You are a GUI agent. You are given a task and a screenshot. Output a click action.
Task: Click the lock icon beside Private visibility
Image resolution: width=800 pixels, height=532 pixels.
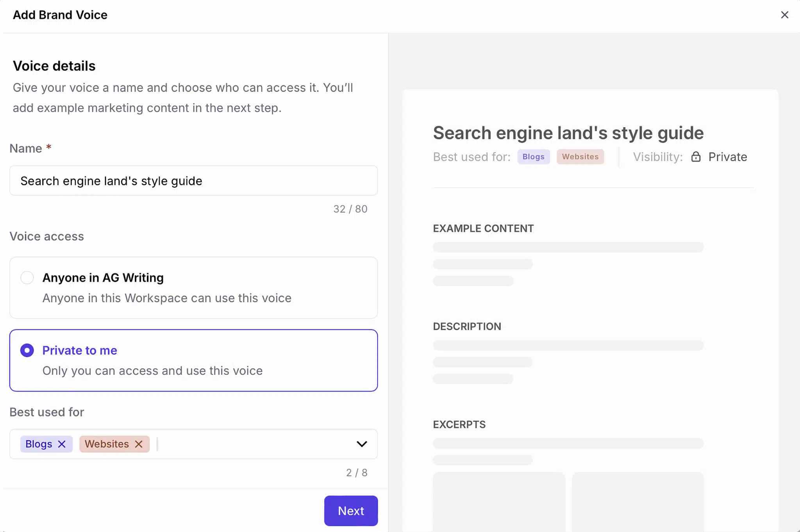696,157
